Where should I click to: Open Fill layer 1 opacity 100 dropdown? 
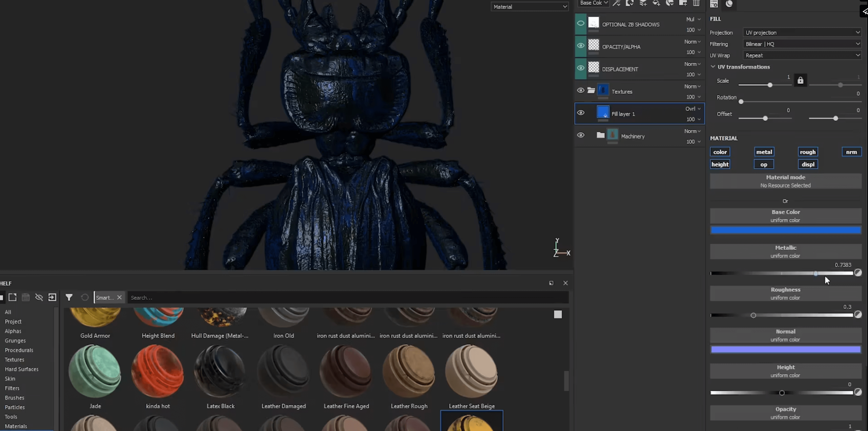(693, 119)
